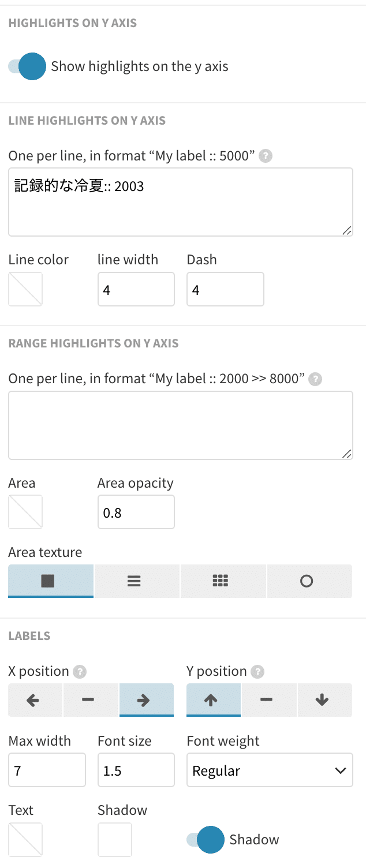This screenshot has width=366, height=868.
Task: Click help icon next to line highlights format
Action: [x=266, y=156]
